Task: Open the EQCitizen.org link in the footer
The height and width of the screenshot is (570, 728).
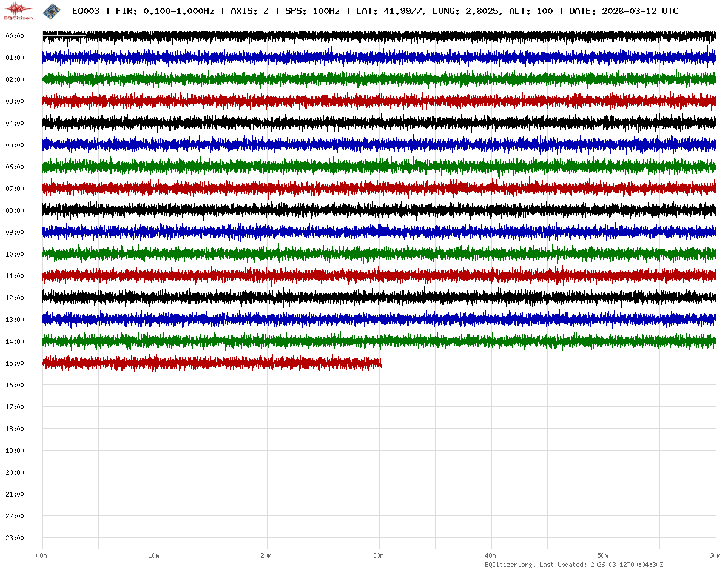Action: pos(510,565)
